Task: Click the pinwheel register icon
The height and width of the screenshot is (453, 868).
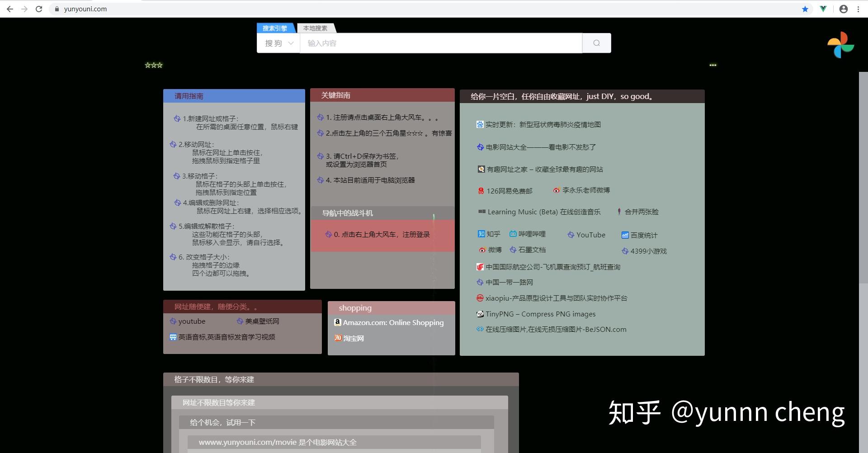Action: 840,45
